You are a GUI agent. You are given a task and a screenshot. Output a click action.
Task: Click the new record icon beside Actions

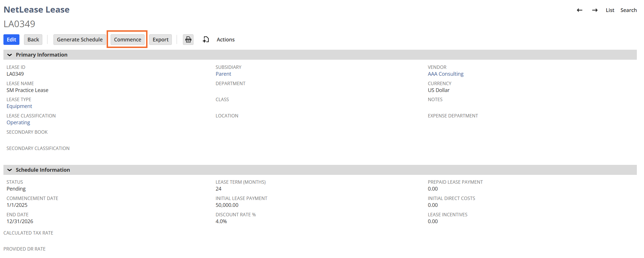206,39
